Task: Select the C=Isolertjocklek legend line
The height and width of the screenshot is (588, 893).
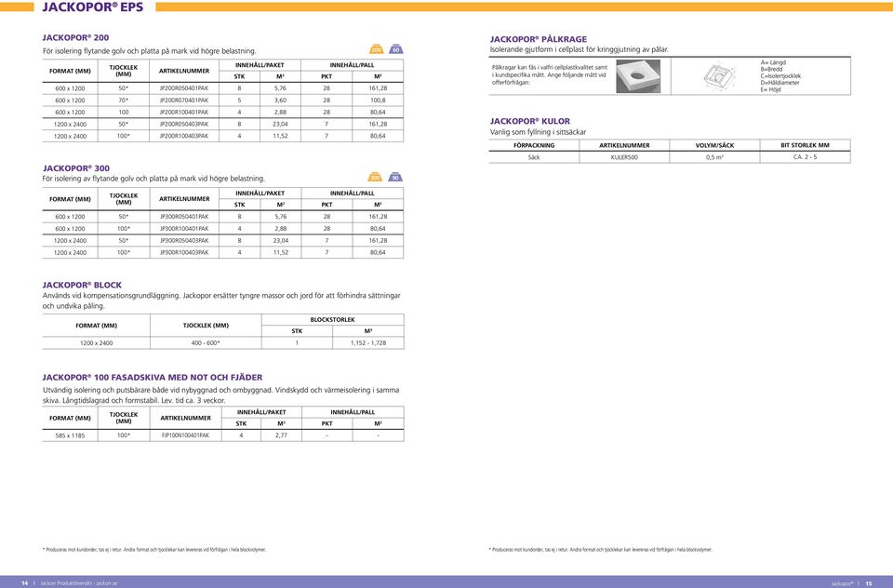Action: click(x=780, y=75)
